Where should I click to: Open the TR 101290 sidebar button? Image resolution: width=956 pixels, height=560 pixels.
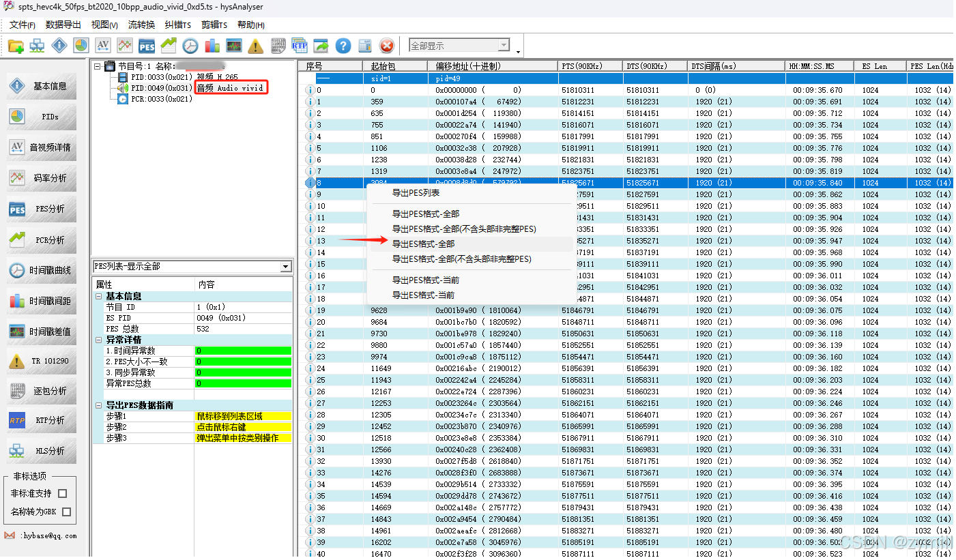coord(42,361)
